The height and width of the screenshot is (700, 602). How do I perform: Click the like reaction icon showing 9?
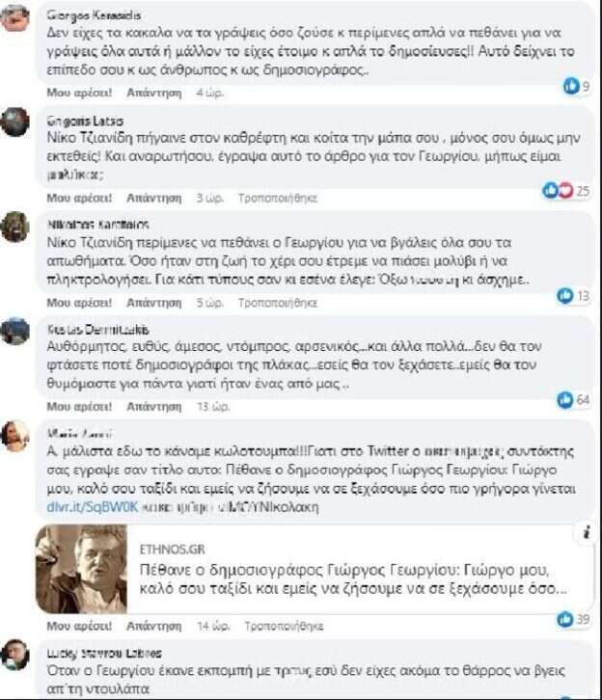(572, 88)
